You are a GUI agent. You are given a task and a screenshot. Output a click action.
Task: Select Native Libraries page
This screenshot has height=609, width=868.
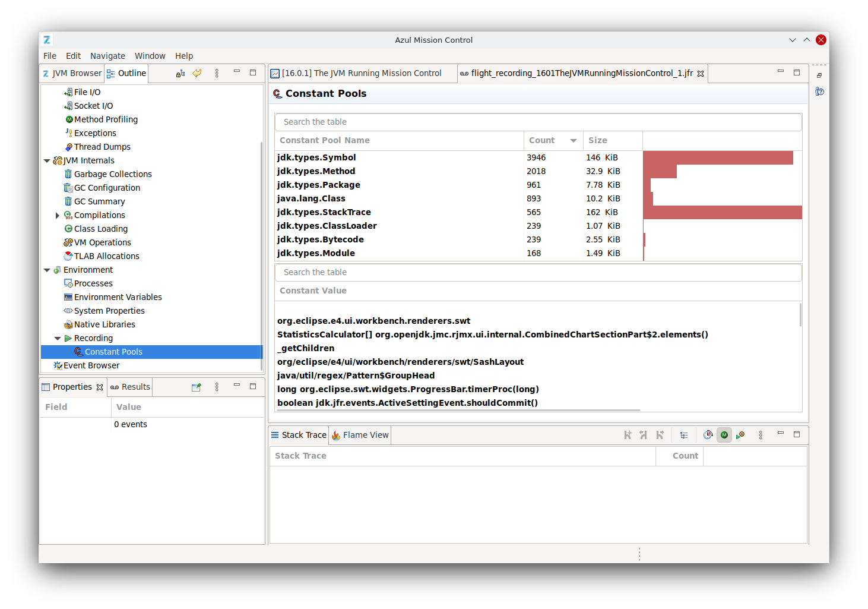click(104, 324)
